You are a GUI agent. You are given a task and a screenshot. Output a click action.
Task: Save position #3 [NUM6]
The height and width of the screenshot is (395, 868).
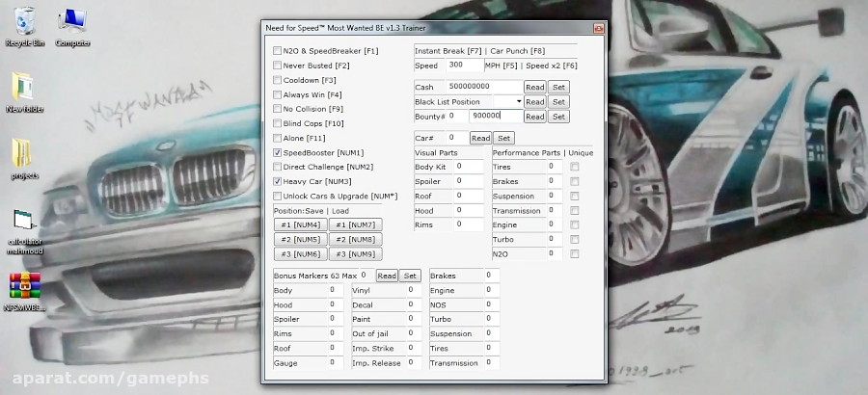[301, 254]
